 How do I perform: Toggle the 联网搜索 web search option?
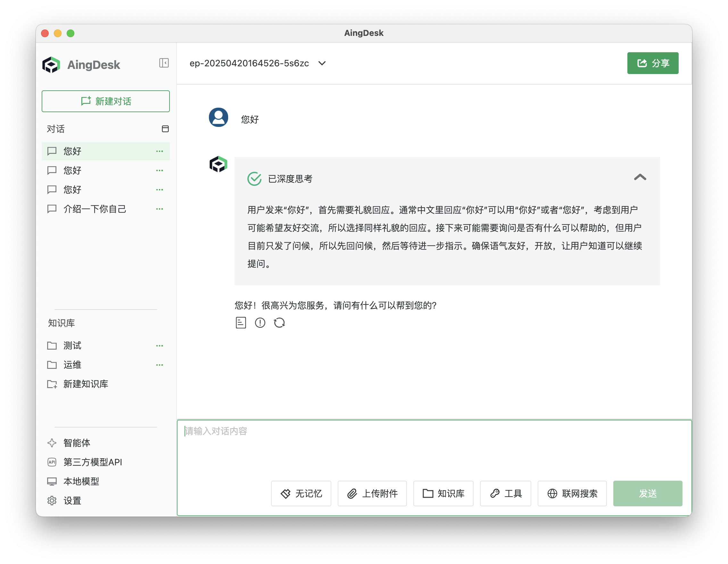point(572,493)
